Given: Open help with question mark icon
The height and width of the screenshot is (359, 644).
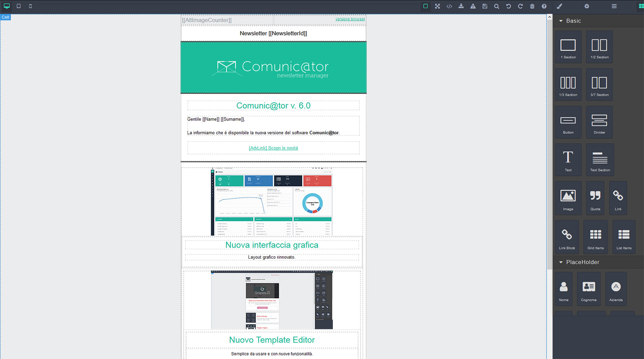Looking at the screenshot, I should pos(544,6).
